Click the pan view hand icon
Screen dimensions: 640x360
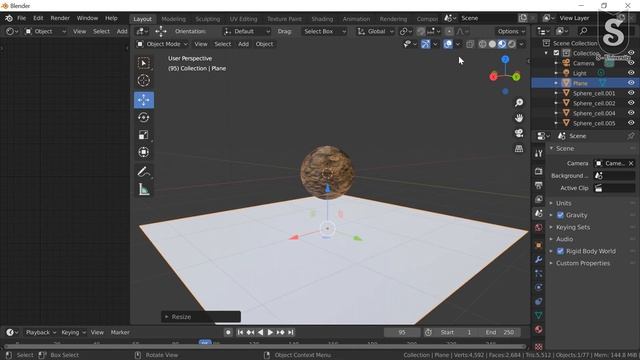click(x=519, y=118)
